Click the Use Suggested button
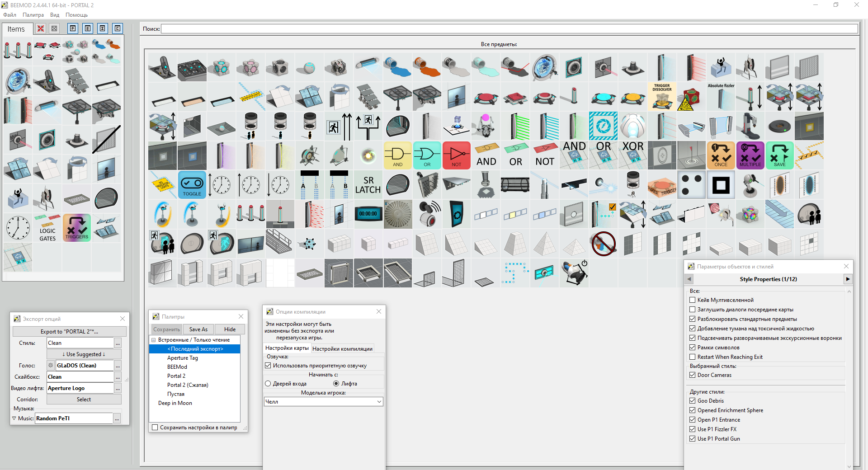 click(x=84, y=354)
